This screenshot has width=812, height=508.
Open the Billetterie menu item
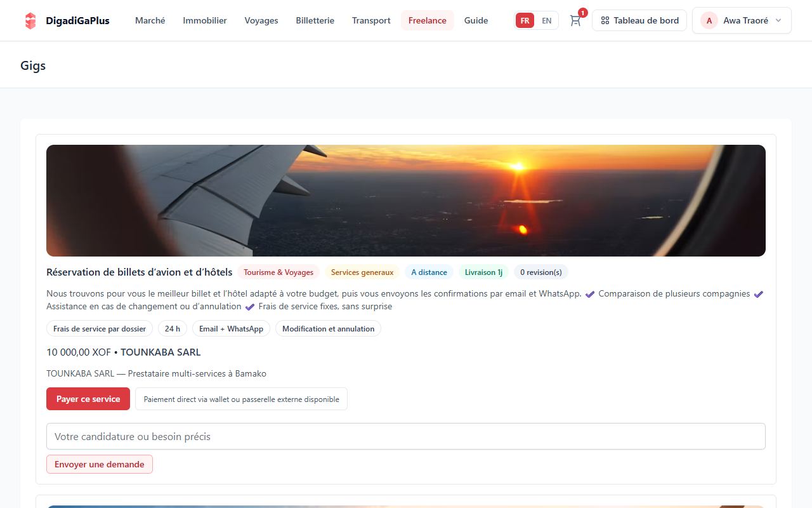[x=315, y=20]
